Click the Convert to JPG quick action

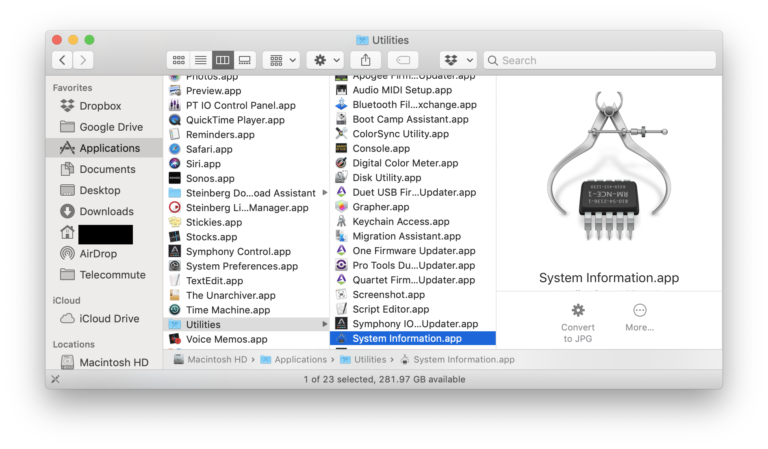pos(578,323)
